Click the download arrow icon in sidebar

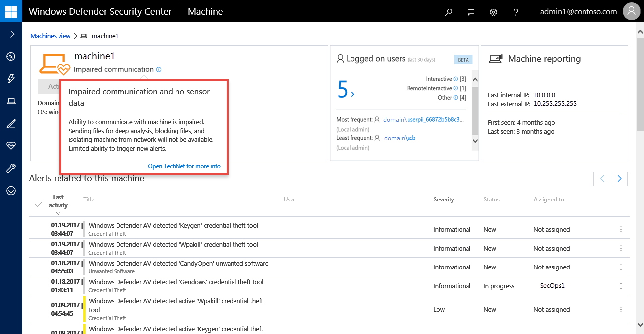tap(11, 191)
